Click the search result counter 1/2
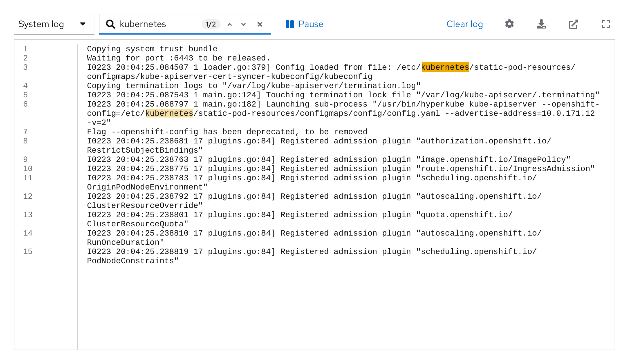This screenshot has width=629, height=364. point(211,24)
